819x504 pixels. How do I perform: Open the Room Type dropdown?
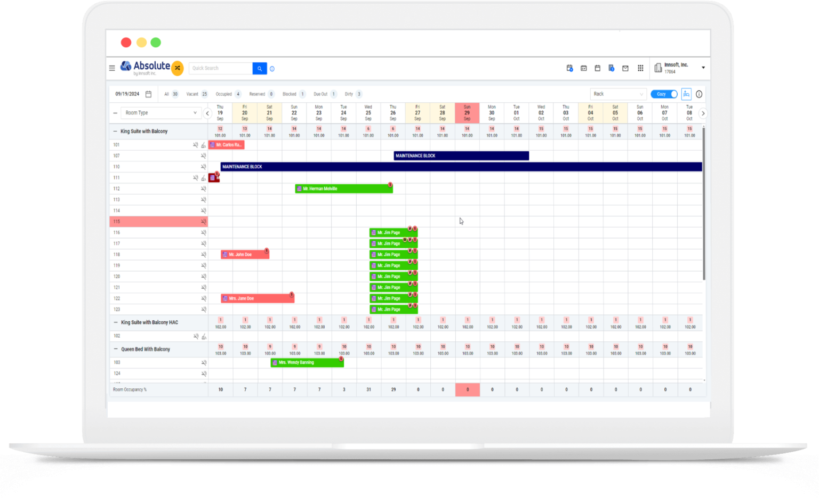pos(161,112)
